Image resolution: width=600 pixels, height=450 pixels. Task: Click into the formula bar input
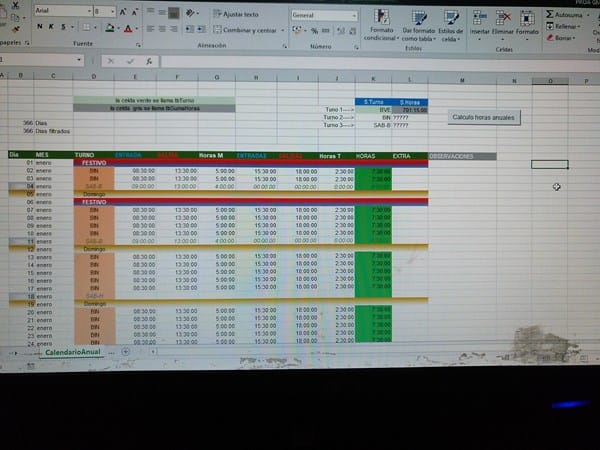[379, 63]
